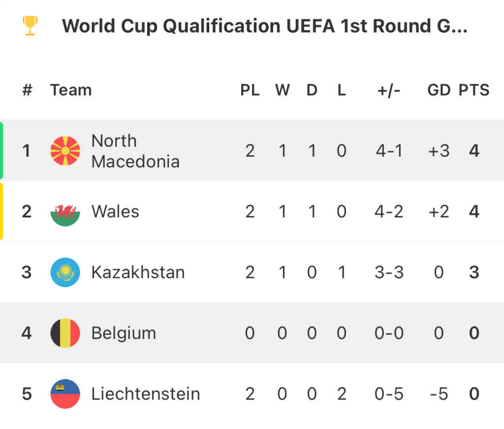Tap the Kazakhstan flag icon
Viewport: 504px width, 429px height.
point(65,272)
